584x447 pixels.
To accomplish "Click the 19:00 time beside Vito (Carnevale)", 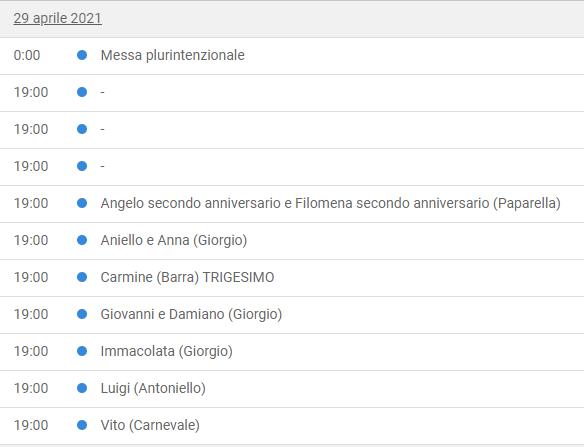I will (x=31, y=425).
